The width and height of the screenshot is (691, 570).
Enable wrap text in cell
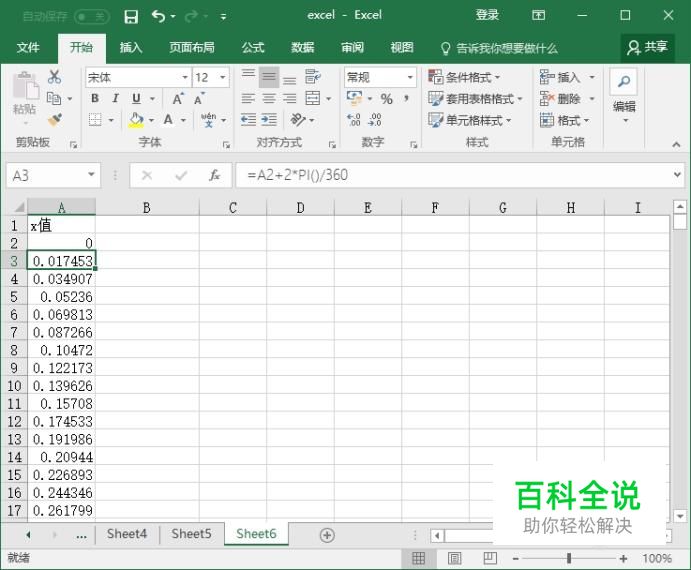point(312,77)
